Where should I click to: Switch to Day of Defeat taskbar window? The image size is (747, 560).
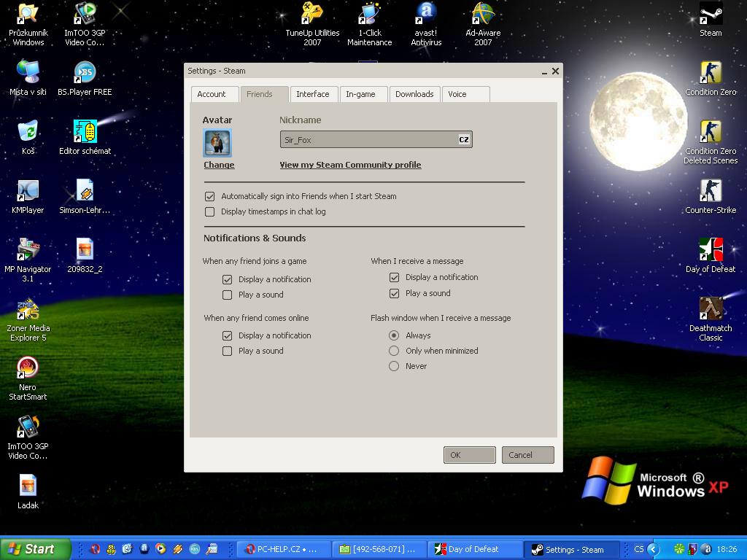[474, 549]
